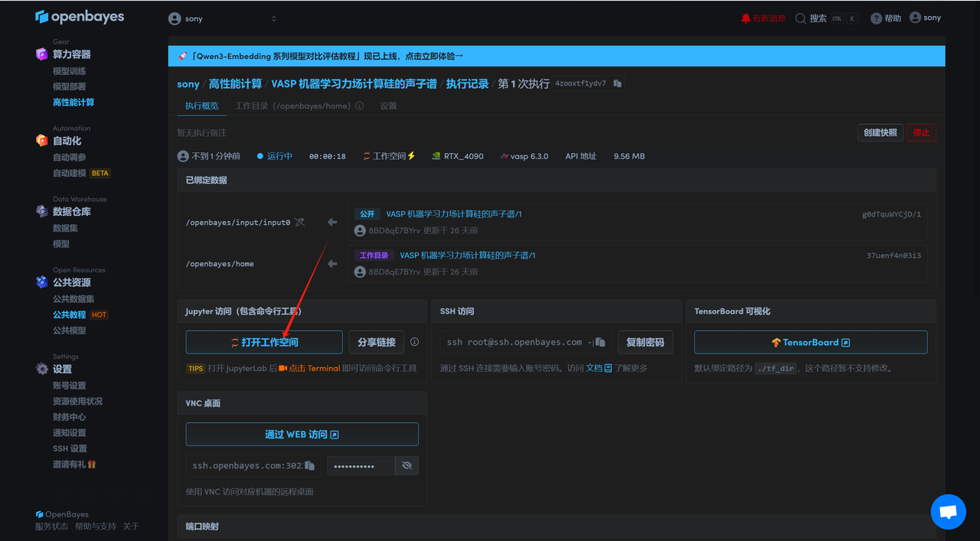Open the 公开 VASP dataset link
This screenshot has width=980, height=541.
[x=454, y=214]
